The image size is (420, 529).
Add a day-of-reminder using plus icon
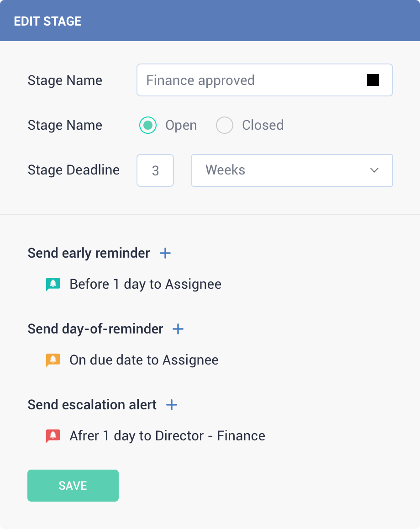(x=178, y=329)
